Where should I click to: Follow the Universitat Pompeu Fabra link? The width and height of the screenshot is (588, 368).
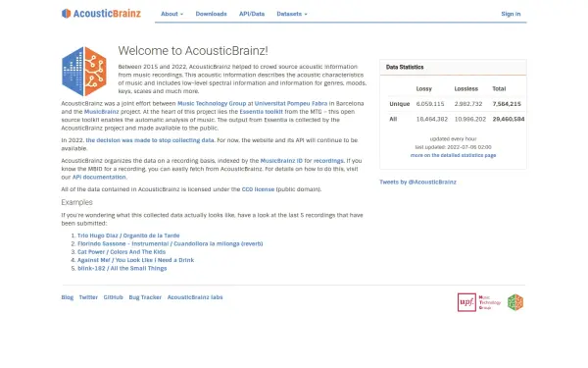(291, 103)
